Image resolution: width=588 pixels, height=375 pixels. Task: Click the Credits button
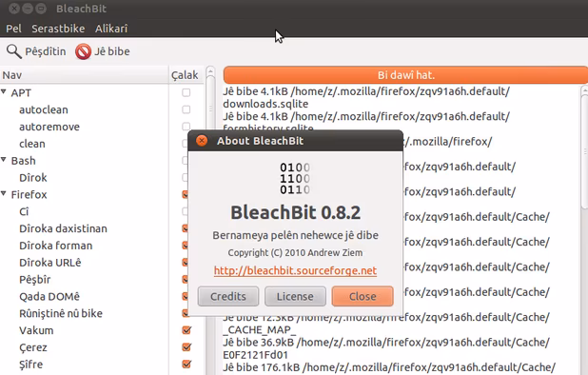(x=228, y=296)
